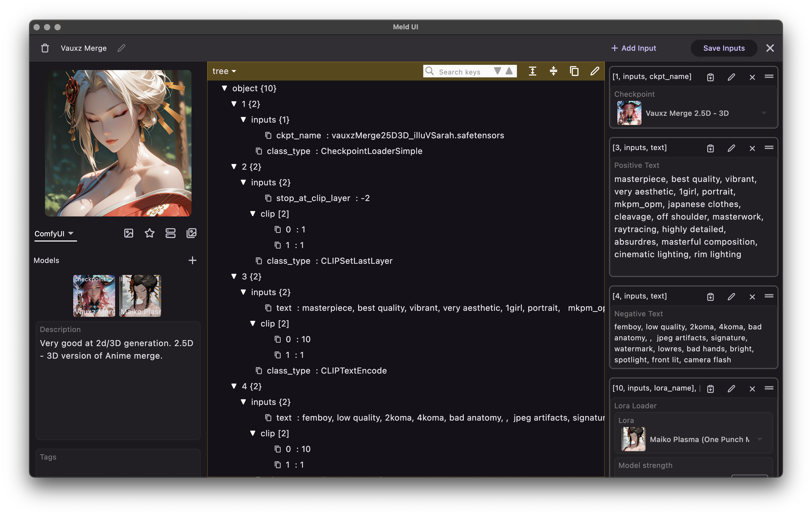Edit the [4, inputs, text] input card

[731, 297]
